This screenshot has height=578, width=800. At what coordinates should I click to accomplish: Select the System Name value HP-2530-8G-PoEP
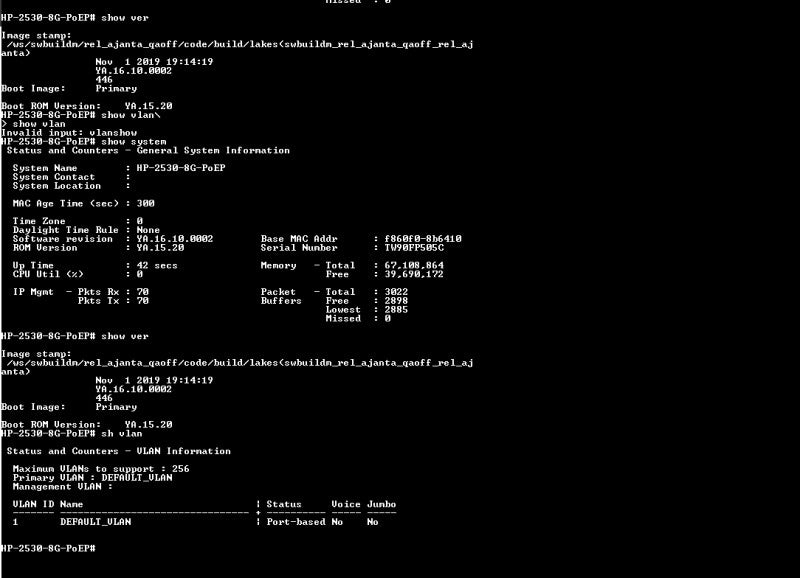pyautogui.click(x=181, y=168)
